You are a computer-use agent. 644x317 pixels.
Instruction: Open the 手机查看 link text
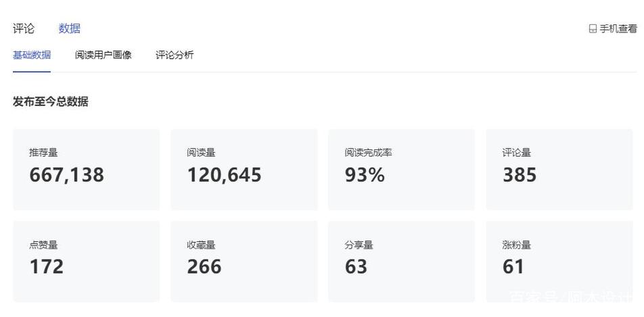click(x=618, y=29)
